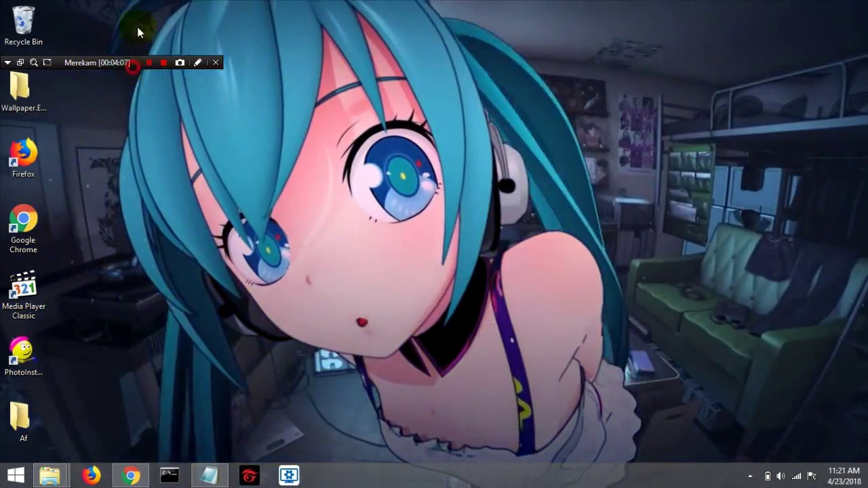Open the Garena red taskbar icon
868x488 pixels.
click(x=250, y=476)
